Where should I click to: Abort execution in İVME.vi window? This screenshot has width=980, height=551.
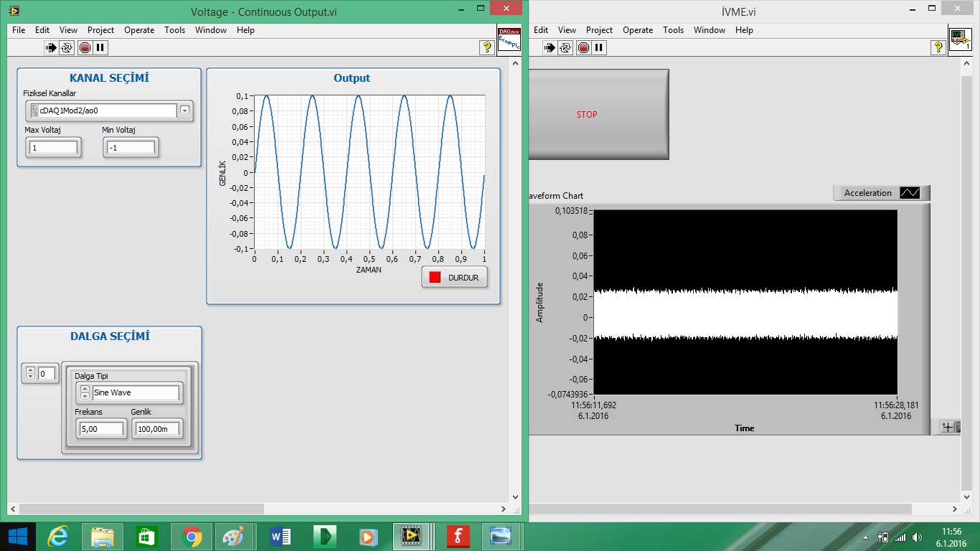pyautogui.click(x=583, y=47)
